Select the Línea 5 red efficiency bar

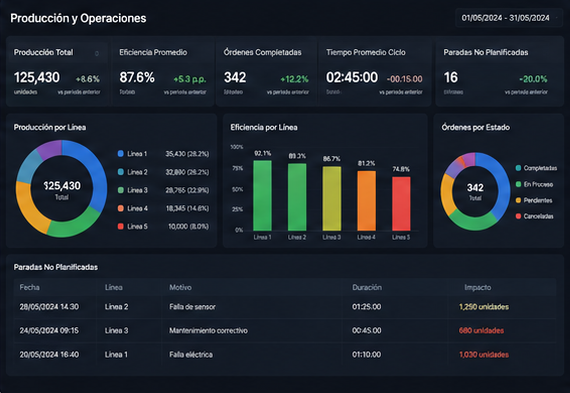401,204
